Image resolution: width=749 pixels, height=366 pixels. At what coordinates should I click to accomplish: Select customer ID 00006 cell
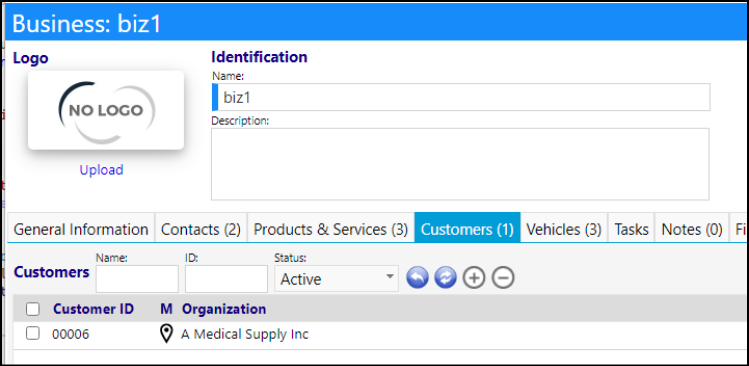click(71, 334)
